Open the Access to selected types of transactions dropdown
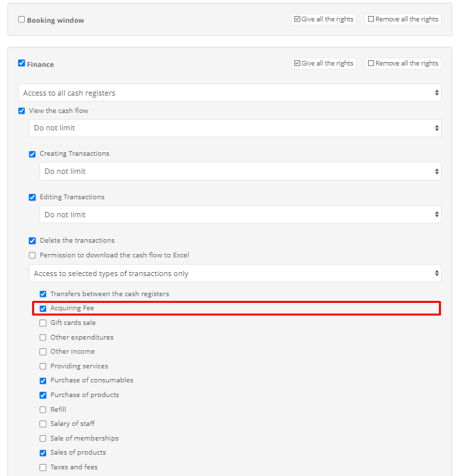 pyautogui.click(x=235, y=273)
